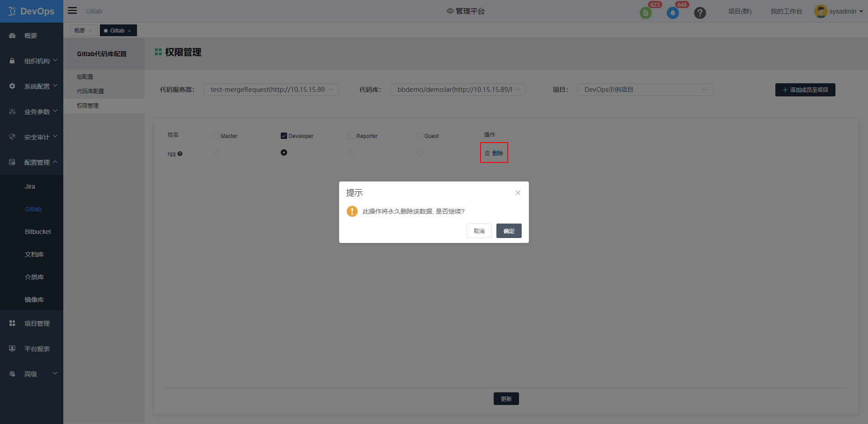Select Master radio for rgg
Viewport: 868px width, 424px height.
pyautogui.click(x=216, y=152)
